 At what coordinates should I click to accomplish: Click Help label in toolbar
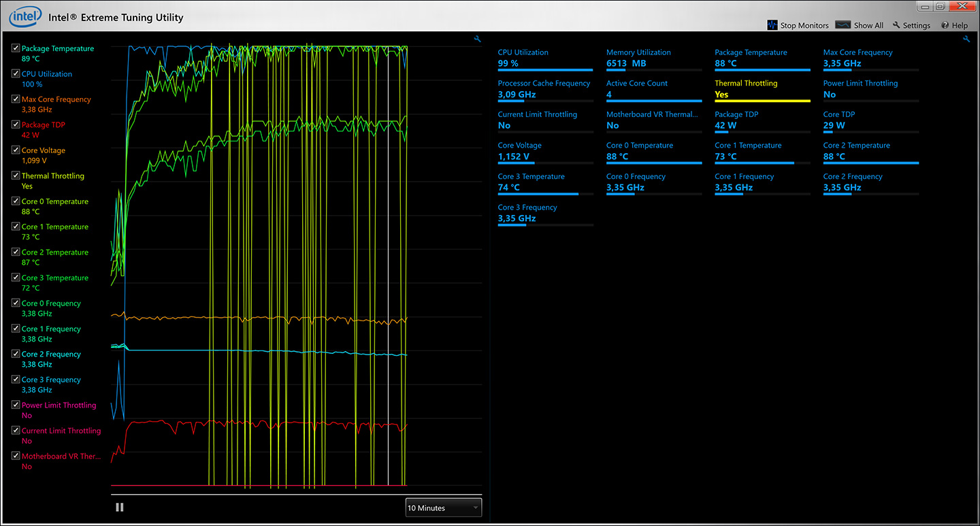pos(960,25)
